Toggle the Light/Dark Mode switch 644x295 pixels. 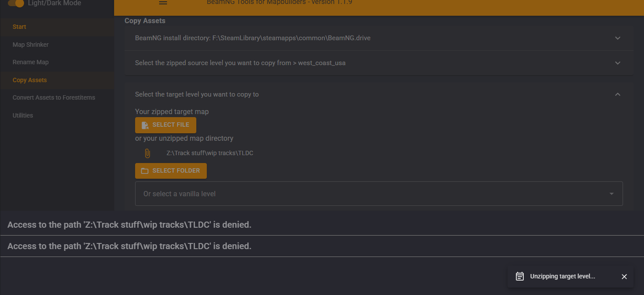pyautogui.click(x=16, y=3)
